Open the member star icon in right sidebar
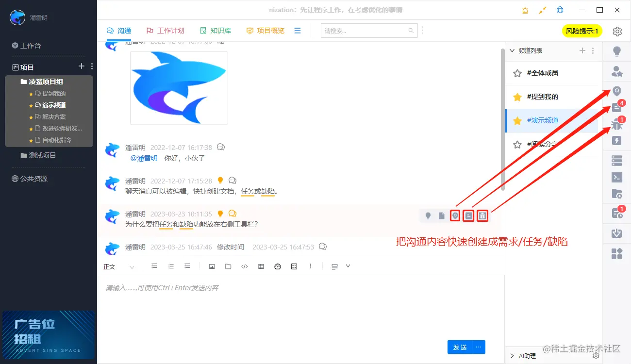This screenshot has width=631, height=364. (x=617, y=71)
